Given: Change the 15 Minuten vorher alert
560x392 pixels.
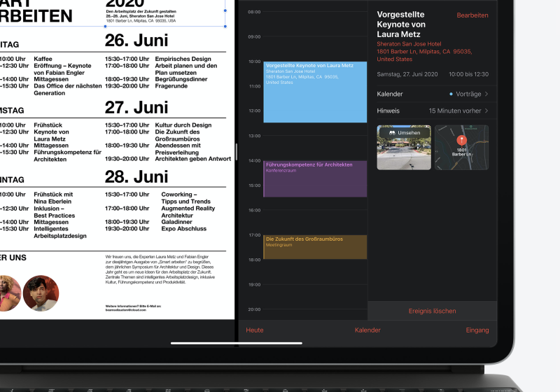Looking at the screenshot, I should (455, 111).
